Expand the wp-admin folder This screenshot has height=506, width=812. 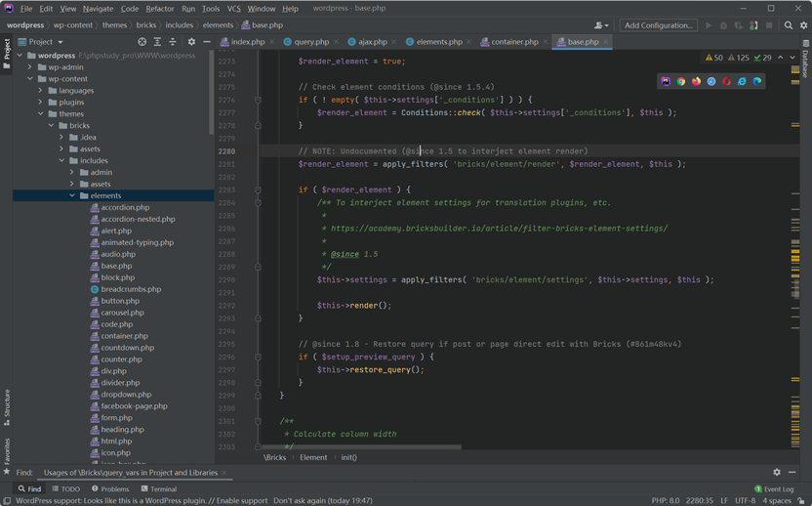click(30, 66)
